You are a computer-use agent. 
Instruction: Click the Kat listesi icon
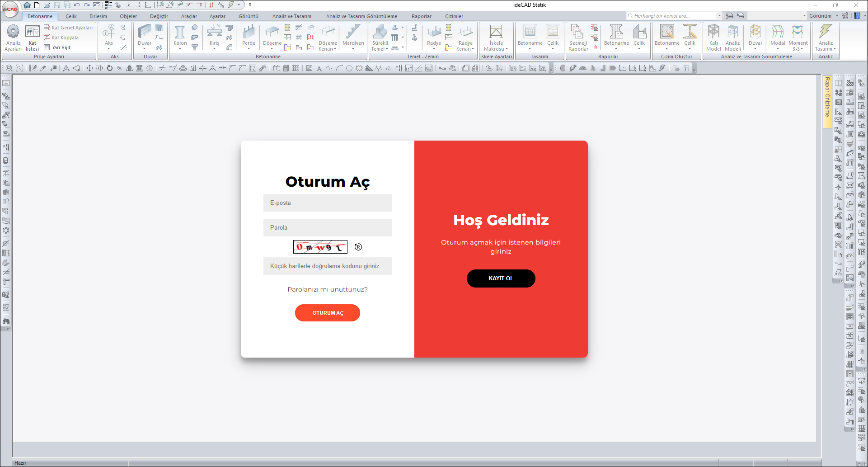pos(32,32)
